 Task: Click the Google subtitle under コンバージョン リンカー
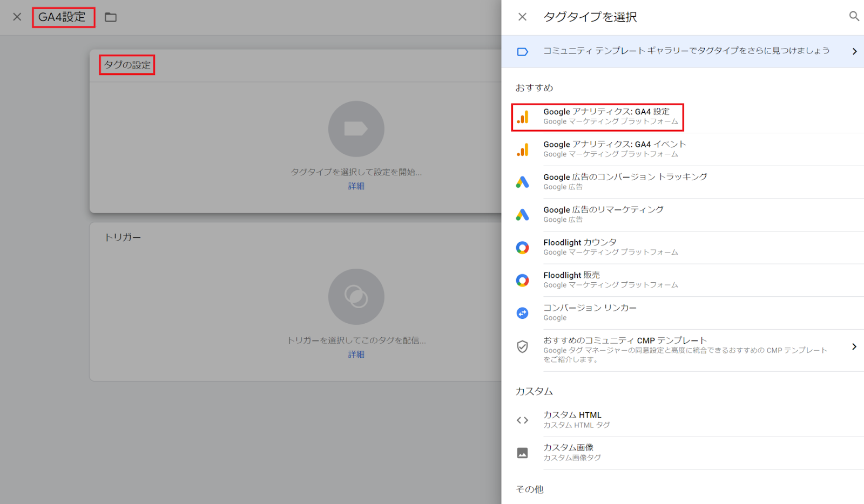coord(555,318)
